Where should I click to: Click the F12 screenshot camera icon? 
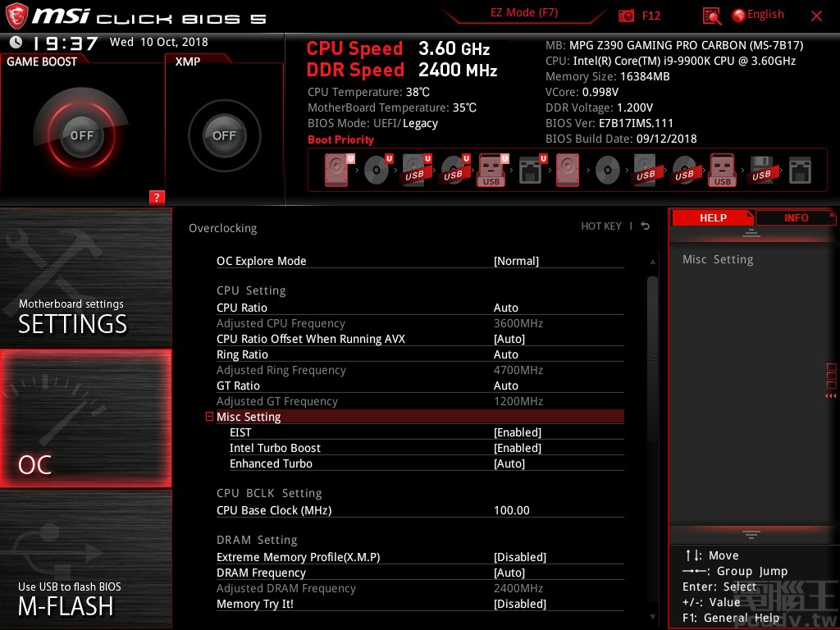(x=627, y=16)
